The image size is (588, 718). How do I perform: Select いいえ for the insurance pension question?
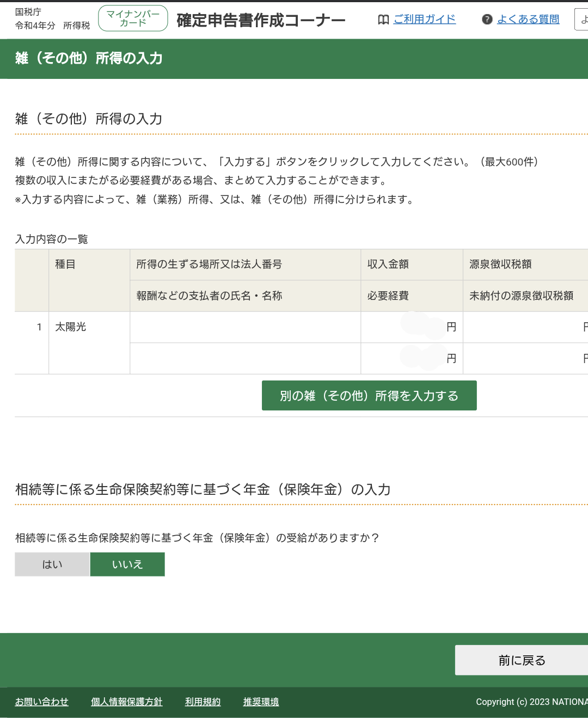click(x=127, y=564)
